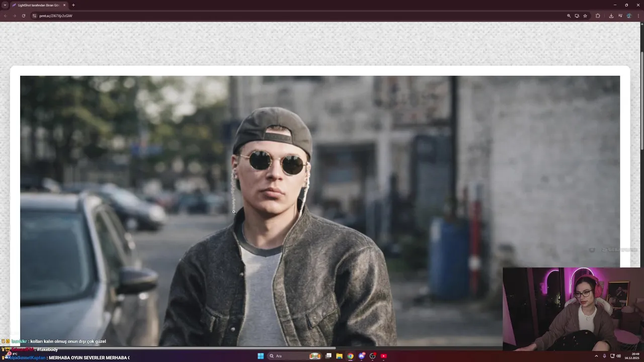Viewport: 644px width, 362px height.
Task: Open File Explorer from the taskbar
Action: [340, 356]
